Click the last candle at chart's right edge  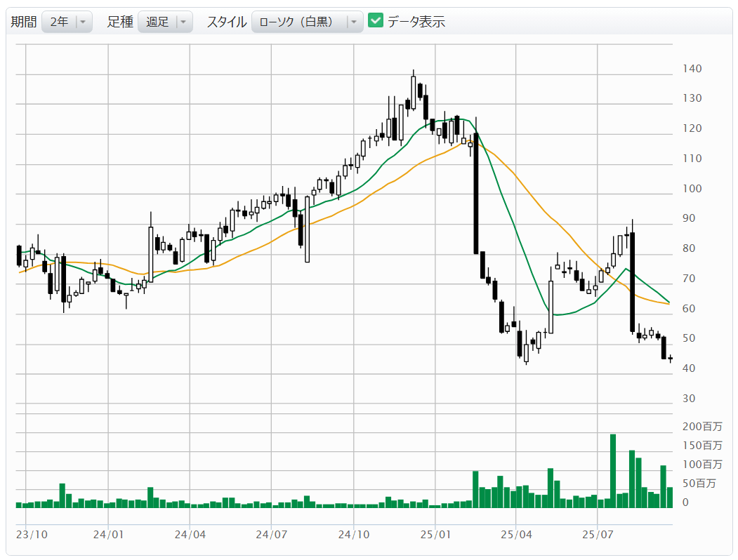tap(670, 359)
